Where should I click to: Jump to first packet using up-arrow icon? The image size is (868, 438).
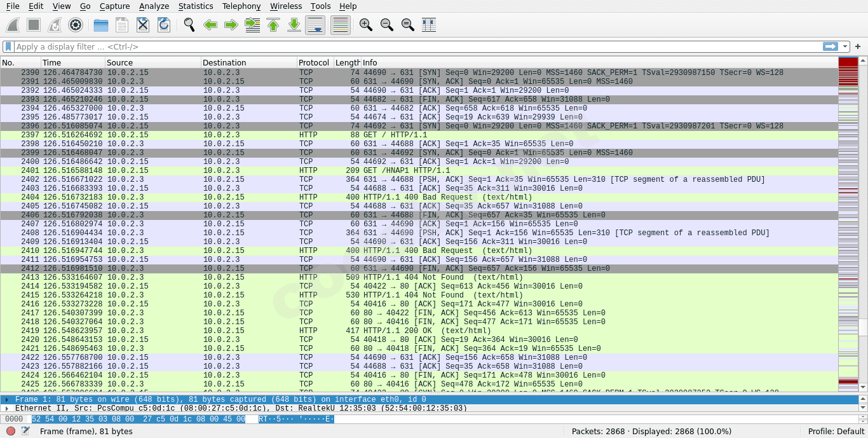pos(273,25)
